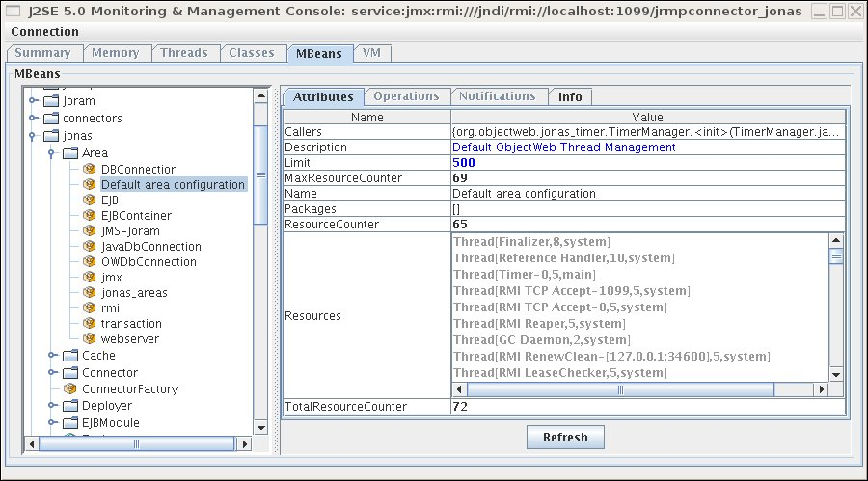The height and width of the screenshot is (481, 868).
Task: Click the EJBModule folder icon
Action: tap(70, 423)
